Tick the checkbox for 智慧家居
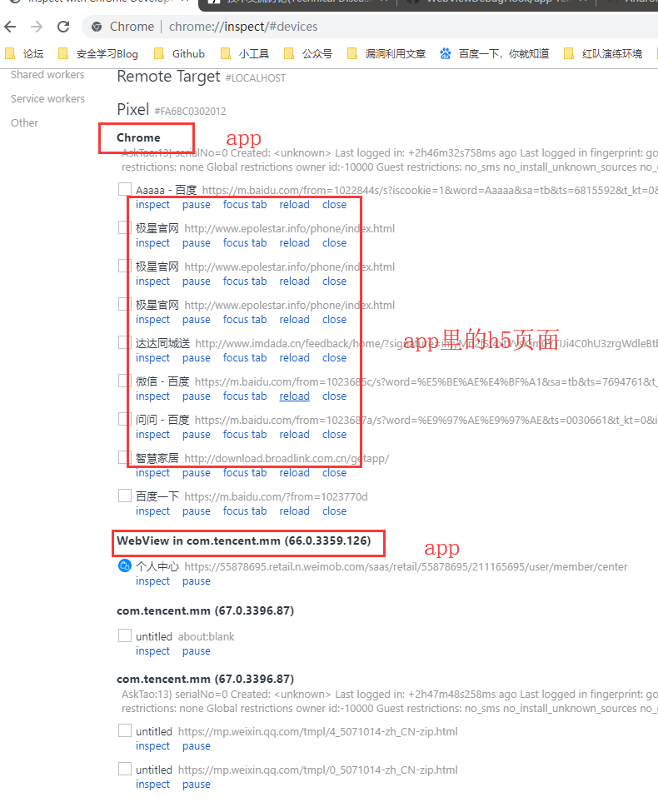Screen dimensions: 658x812 (124, 457)
